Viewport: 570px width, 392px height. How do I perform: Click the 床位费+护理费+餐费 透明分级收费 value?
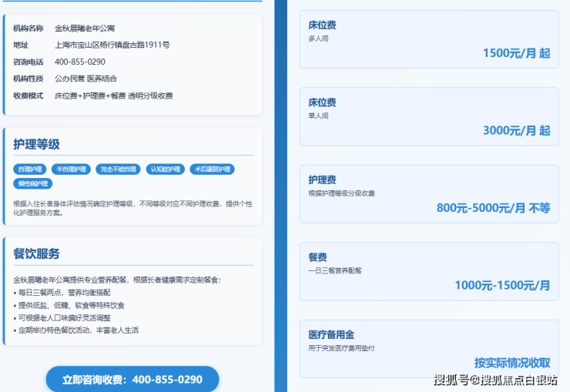[x=113, y=96]
